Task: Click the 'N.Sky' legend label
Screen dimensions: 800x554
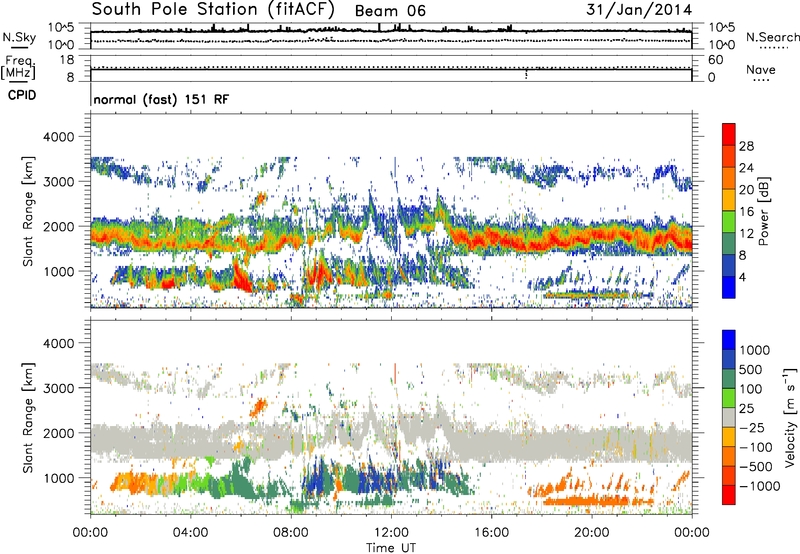Action: click(19, 37)
